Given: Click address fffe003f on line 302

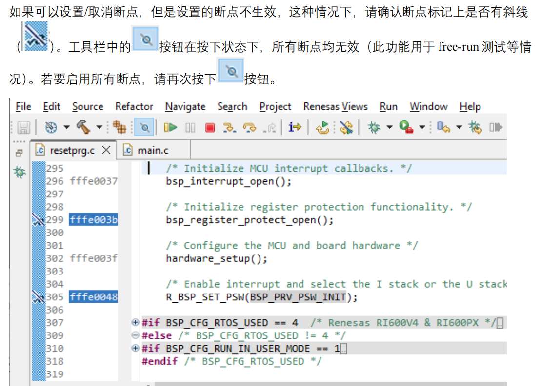Looking at the screenshot, I should [94, 258].
